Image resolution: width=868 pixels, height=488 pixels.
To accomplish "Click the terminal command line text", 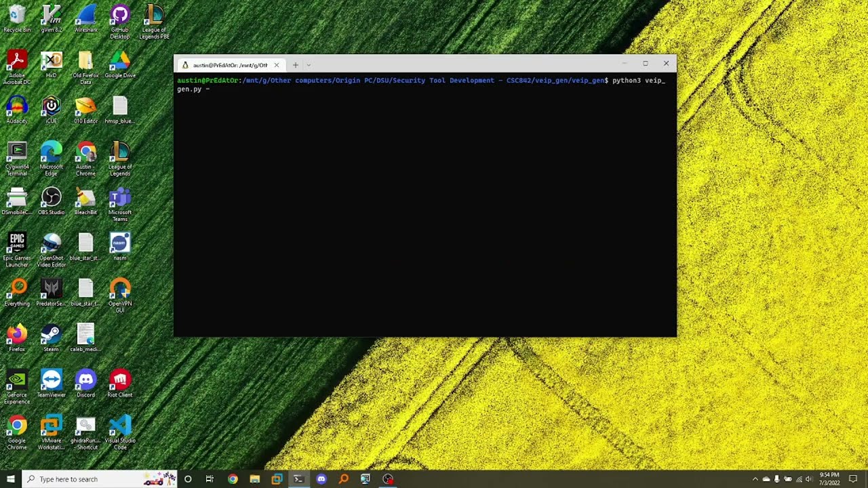I will pos(421,85).
